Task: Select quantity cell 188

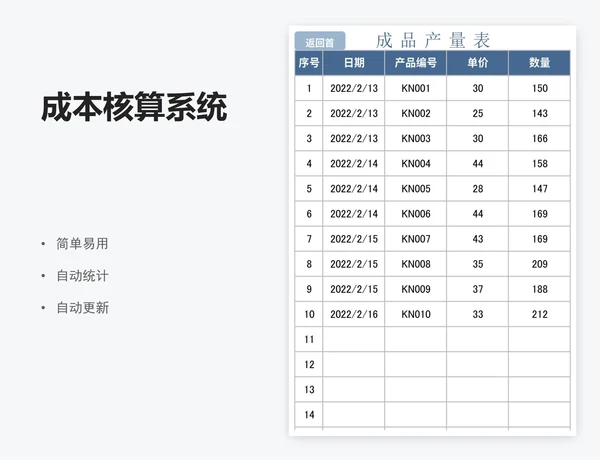Action: point(540,289)
